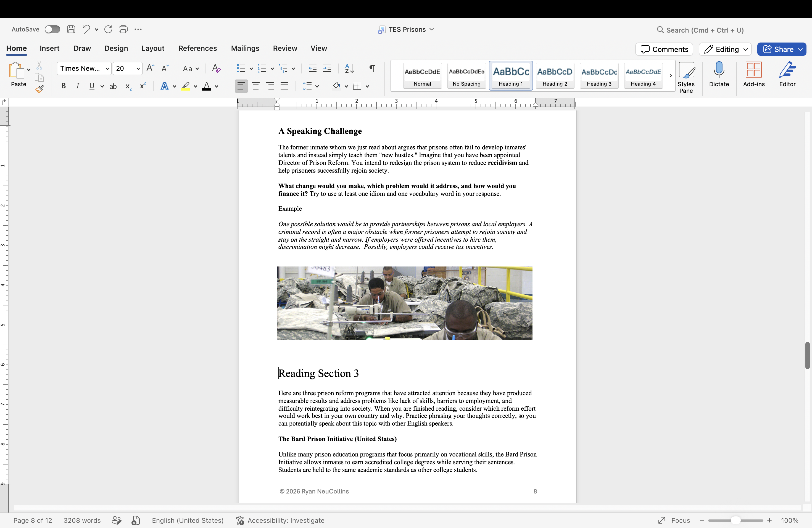Open the font name dropdown
Screen dimensions: 812x528
[x=107, y=68]
